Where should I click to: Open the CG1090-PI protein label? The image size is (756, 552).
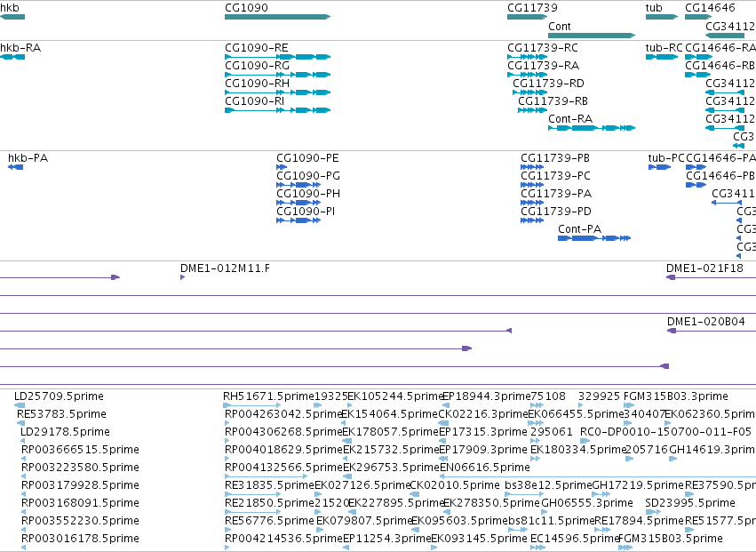coord(306,212)
